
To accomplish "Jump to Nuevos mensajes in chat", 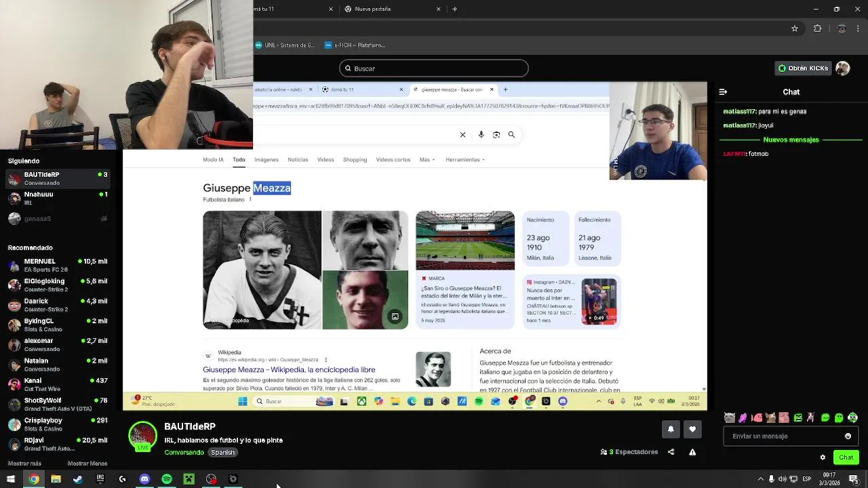I will (x=791, y=140).
